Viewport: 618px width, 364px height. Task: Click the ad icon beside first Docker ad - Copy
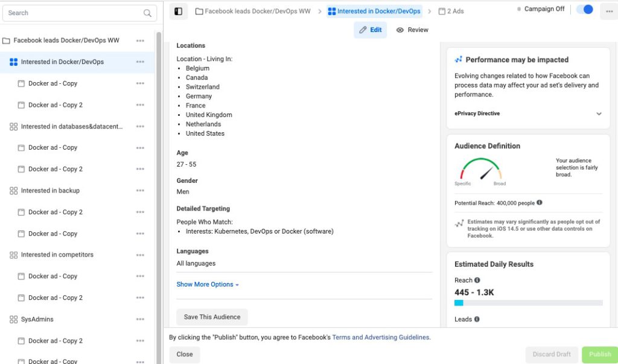click(x=21, y=84)
